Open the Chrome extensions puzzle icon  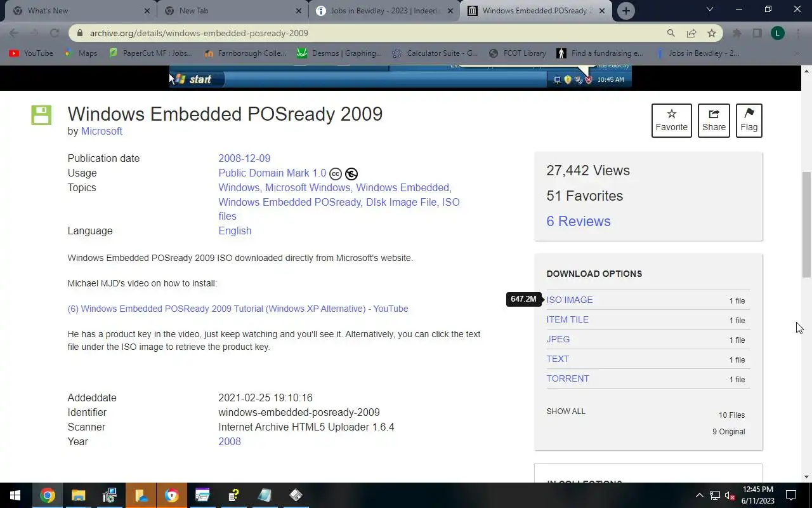[x=737, y=33]
